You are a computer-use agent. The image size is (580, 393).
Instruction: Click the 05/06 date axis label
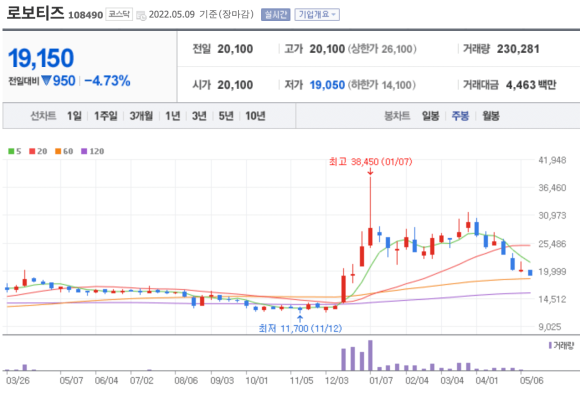point(532,380)
